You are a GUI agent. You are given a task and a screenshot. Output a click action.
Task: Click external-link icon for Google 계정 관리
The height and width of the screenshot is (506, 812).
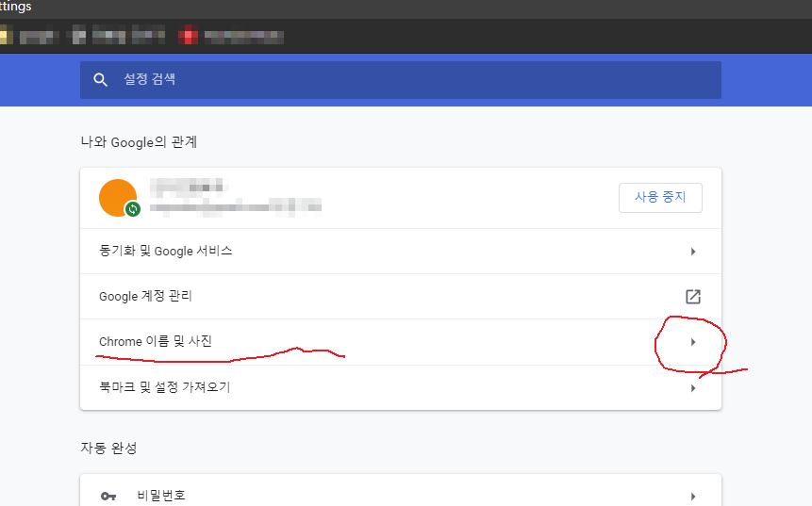coord(693,297)
